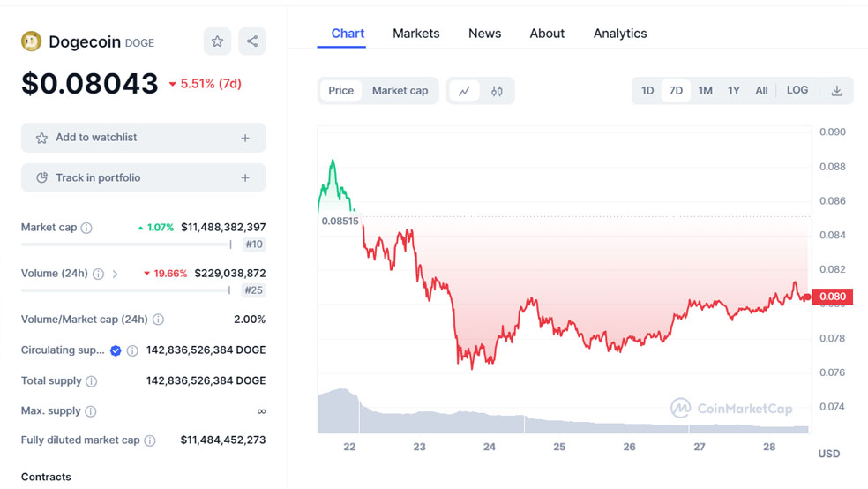This screenshot has height=489, width=868.
Task: Click info icon beside Total supply
Action: (92, 381)
